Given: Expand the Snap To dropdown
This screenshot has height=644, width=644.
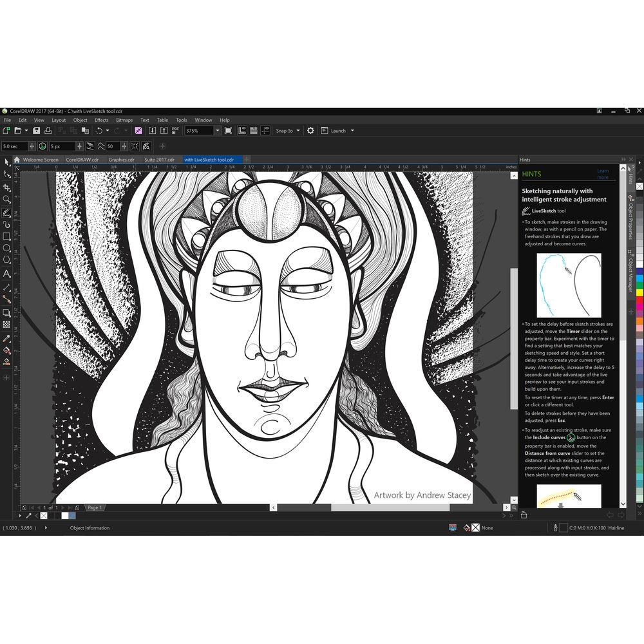Looking at the screenshot, I should [288, 131].
